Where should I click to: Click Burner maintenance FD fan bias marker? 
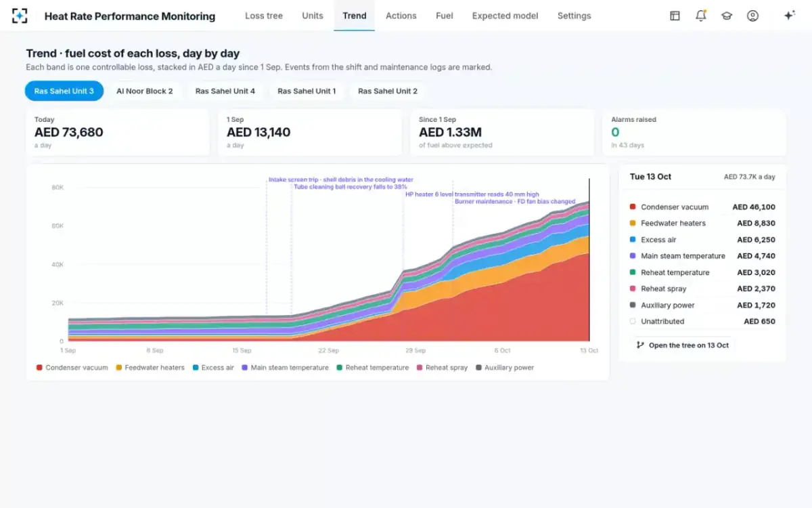(x=515, y=201)
